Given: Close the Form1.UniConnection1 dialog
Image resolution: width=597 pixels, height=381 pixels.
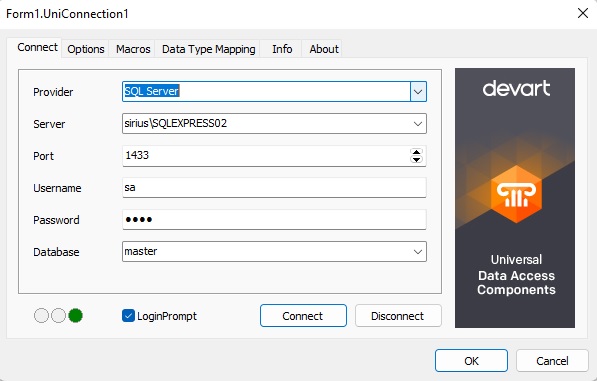Looking at the screenshot, I should click(x=583, y=13).
